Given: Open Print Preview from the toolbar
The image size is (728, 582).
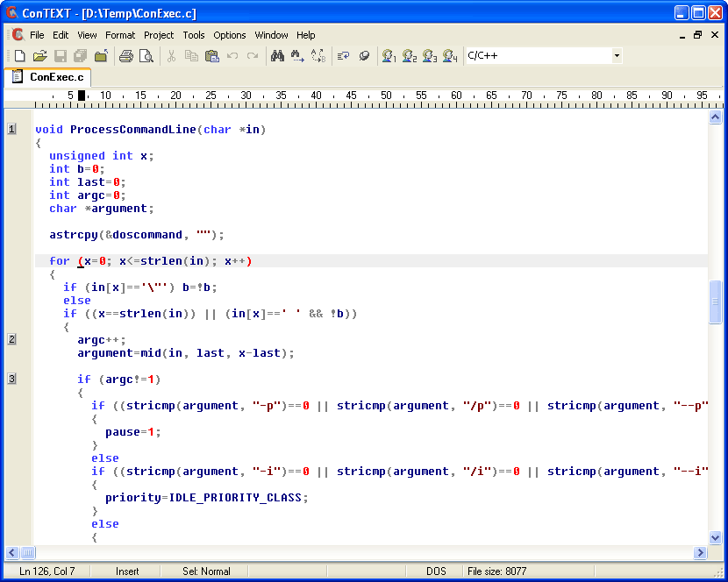Looking at the screenshot, I should pos(146,56).
